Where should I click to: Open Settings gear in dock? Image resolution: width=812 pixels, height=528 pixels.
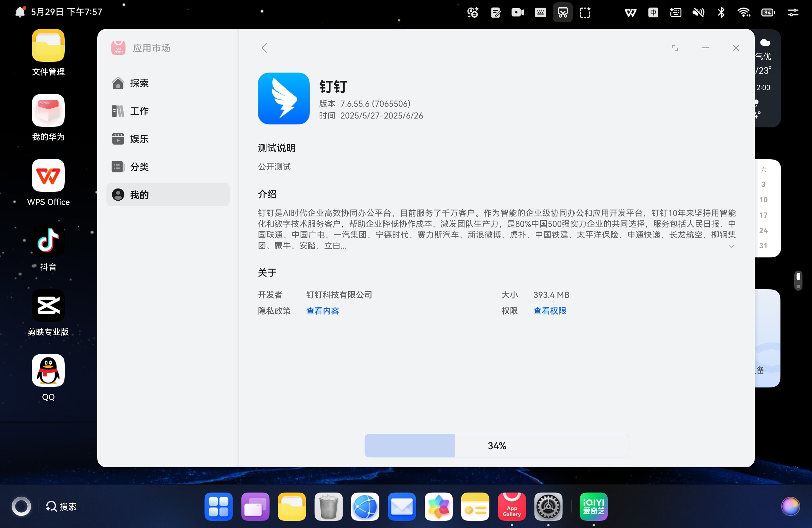(x=548, y=507)
